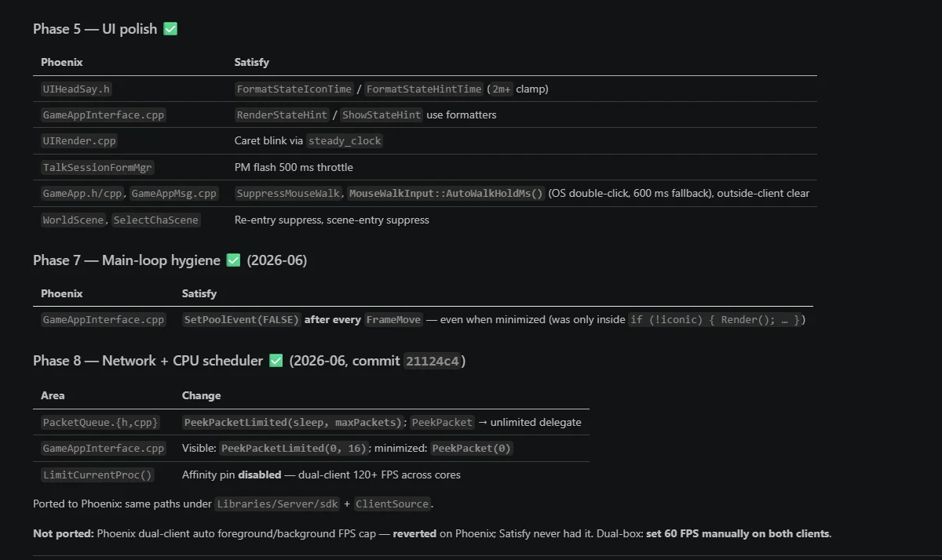The image size is (942, 560).
Task: Select the GameApp.h/cpp file name
Action: coord(83,193)
